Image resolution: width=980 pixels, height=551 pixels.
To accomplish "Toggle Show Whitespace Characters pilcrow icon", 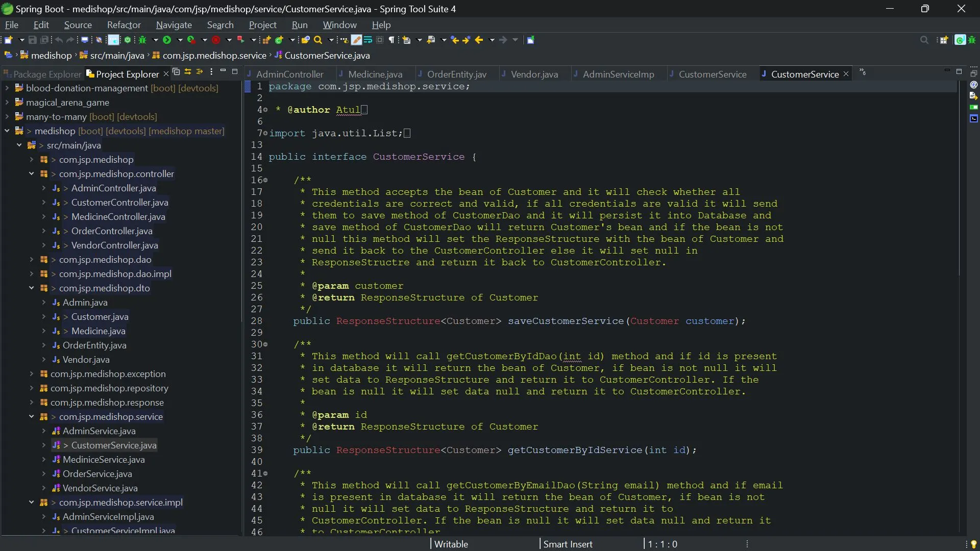I will [391, 40].
